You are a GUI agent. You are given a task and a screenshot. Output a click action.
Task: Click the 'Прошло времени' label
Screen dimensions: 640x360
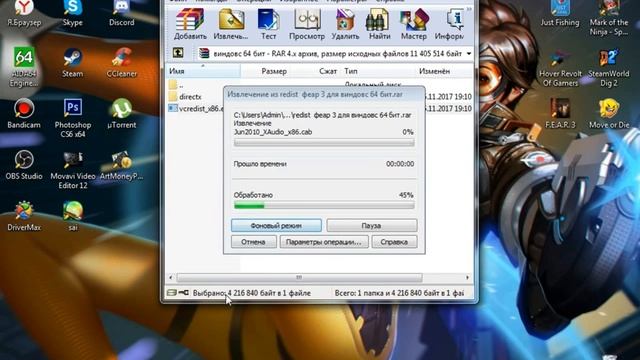pos(260,164)
